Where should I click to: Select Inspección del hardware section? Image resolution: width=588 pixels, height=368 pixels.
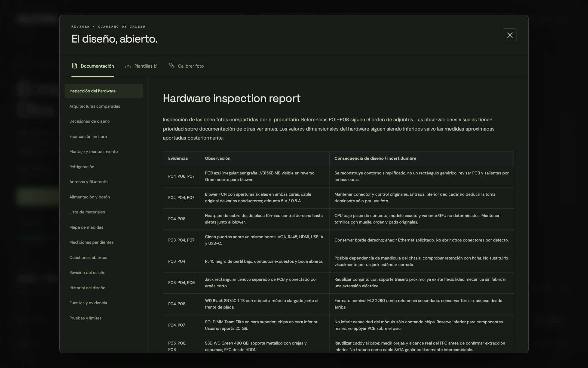coord(104,91)
